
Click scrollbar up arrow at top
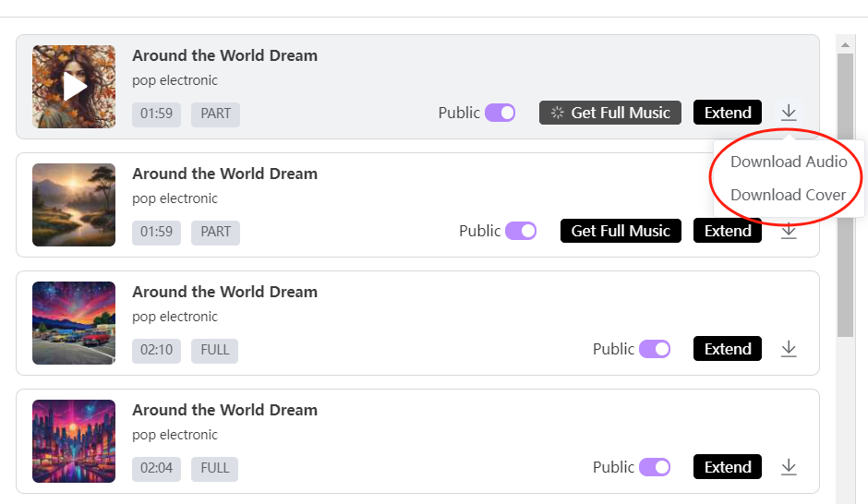(x=845, y=42)
